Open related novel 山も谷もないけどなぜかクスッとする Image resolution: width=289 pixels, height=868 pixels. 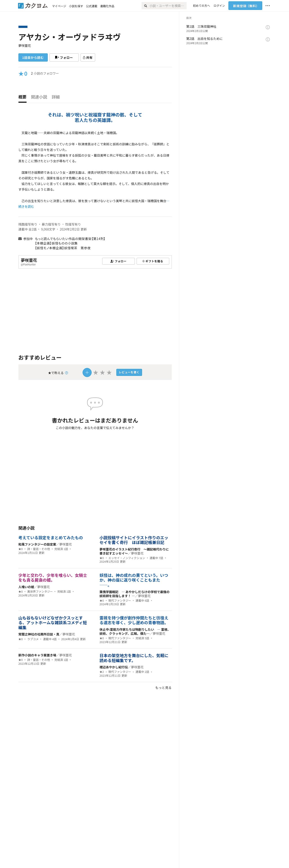[52, 623]
